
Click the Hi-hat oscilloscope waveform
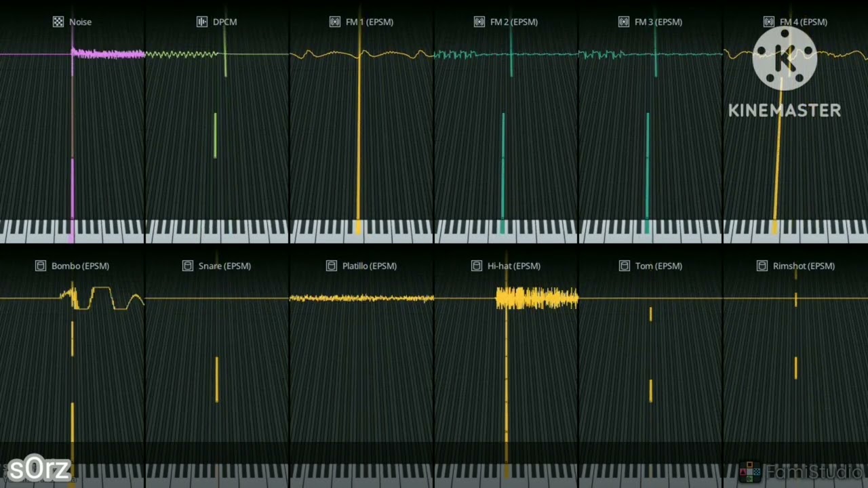536,298
